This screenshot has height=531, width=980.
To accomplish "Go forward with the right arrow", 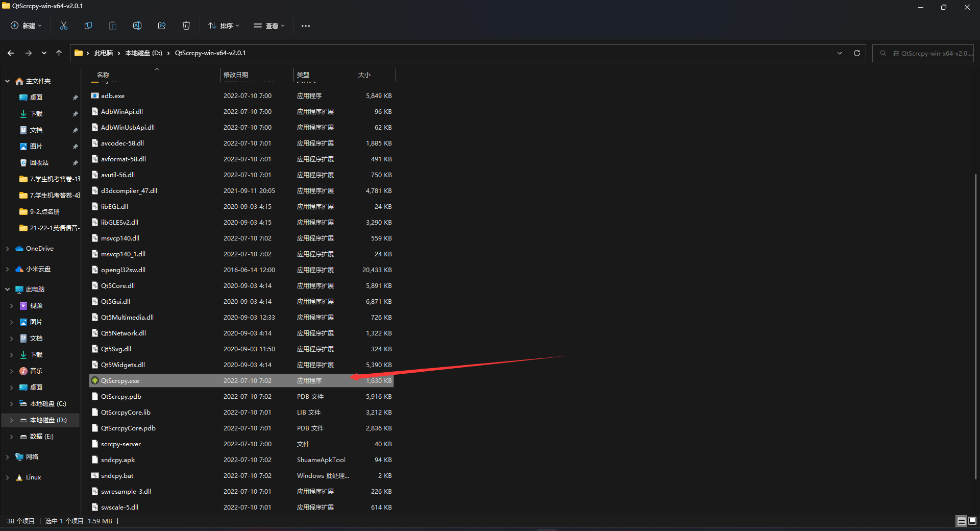I will tap(29, 53).
